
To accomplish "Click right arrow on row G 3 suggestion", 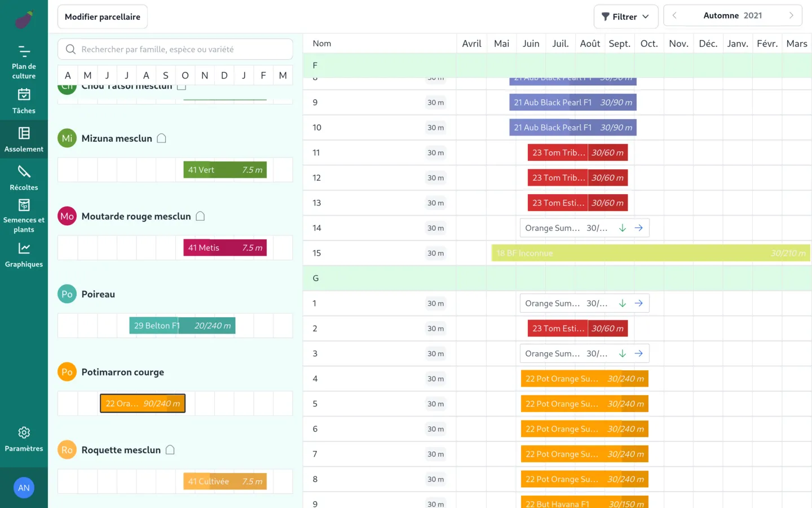I will click(639, 353).
